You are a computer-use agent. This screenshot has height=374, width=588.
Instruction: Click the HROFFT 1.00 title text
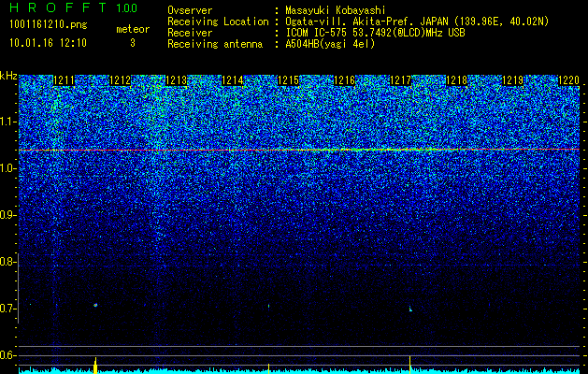(x=74, y=7)
